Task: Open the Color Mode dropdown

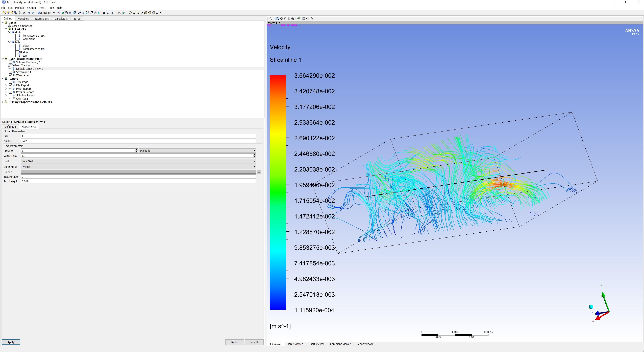Action: pyautogui.click(x=138, y=167)
